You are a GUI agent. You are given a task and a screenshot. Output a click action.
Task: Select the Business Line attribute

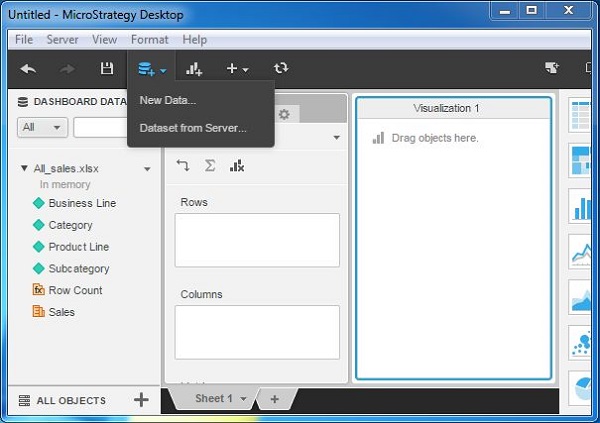[82, 203]
